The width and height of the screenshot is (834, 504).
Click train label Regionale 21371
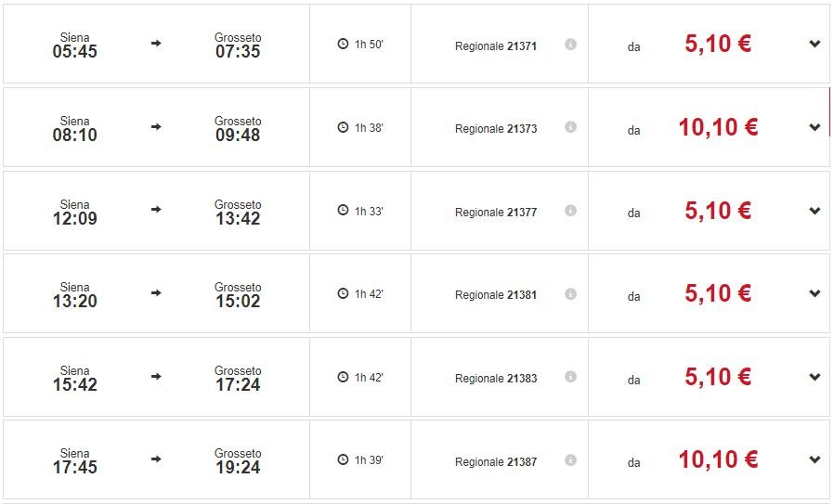click(496, 45)
